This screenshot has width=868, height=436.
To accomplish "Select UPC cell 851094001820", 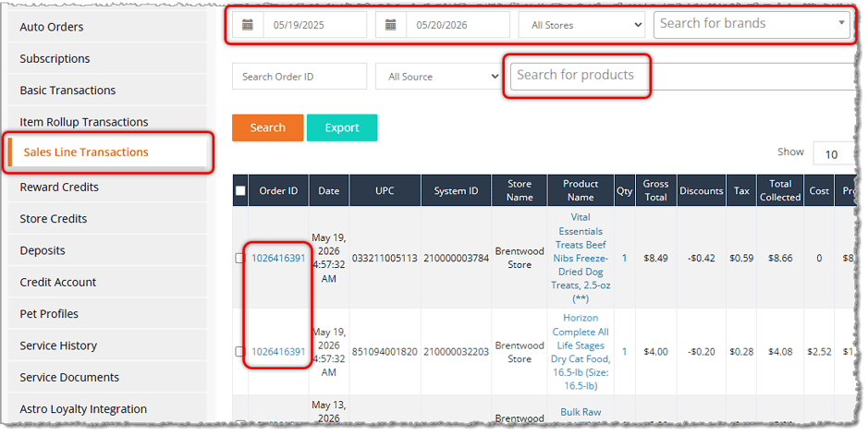I will tap(385, 352).
